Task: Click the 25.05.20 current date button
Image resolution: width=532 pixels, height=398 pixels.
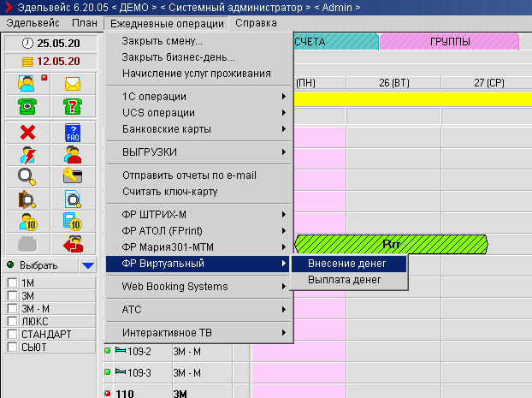Action: coord(50,43)
